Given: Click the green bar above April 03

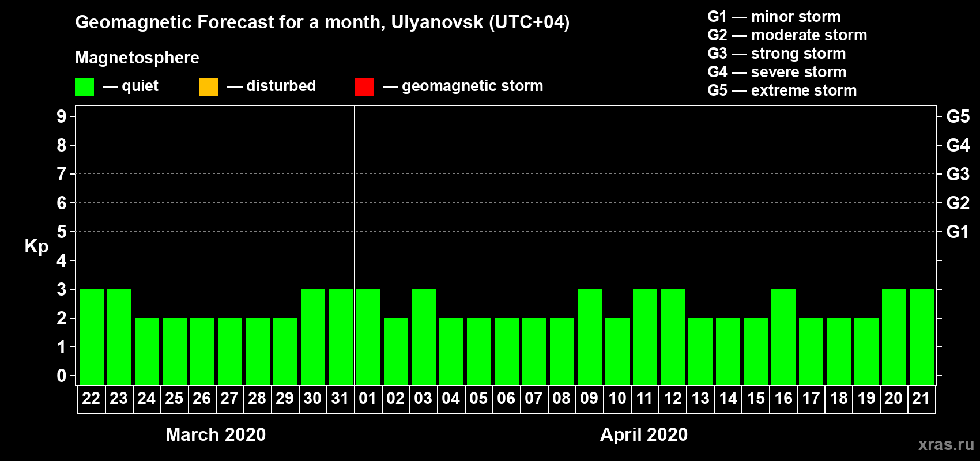Looking at the screenshot, I should [424, 337].
